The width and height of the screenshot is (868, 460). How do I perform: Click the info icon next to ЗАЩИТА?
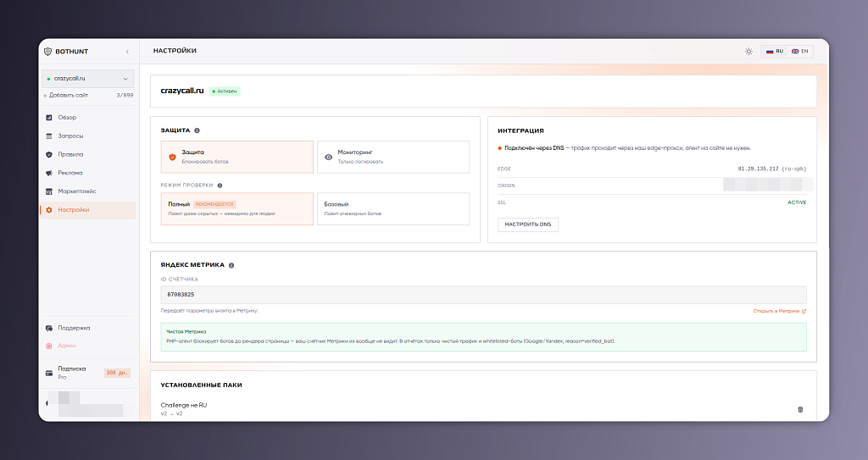[197, 130]
